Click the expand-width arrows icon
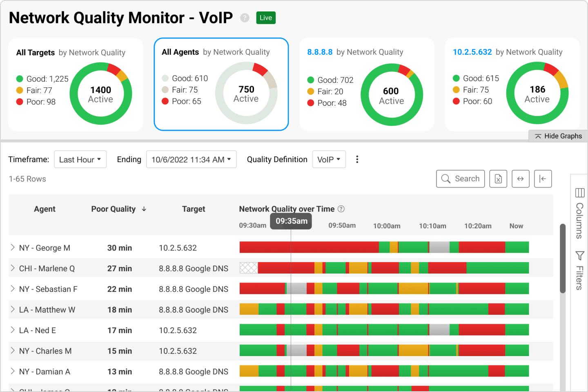The width and height of the screenshot is (588, 392). pos(520,178)
